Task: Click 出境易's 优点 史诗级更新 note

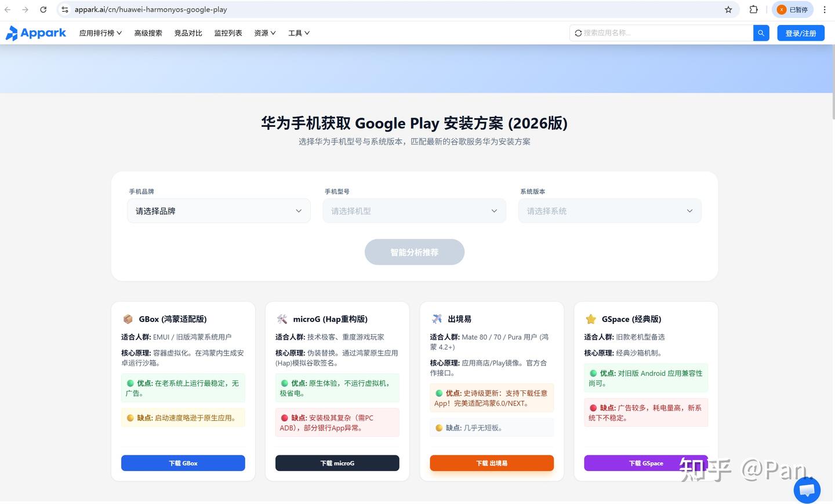Action: [x=492, y=398]
